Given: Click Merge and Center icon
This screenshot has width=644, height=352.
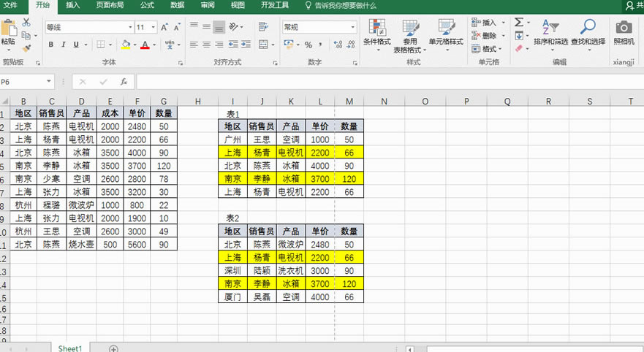Looking at the screenshot, I should pyautogui.click(x=263, y=45).
